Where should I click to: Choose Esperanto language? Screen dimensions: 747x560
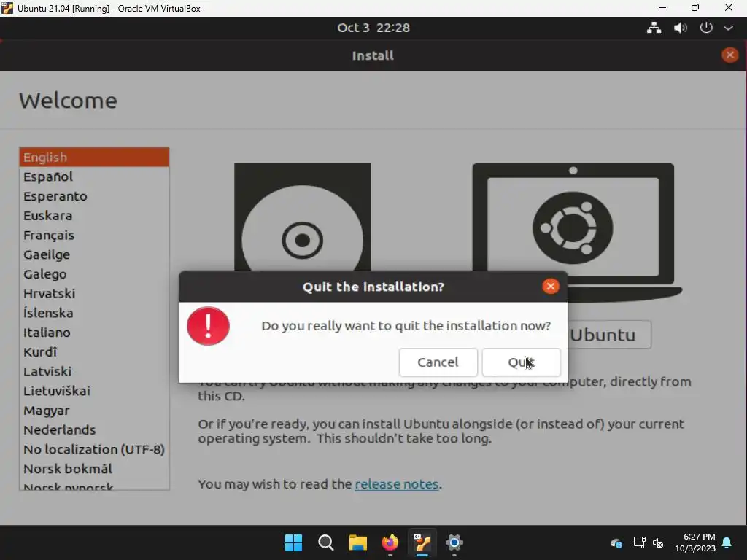94,196
